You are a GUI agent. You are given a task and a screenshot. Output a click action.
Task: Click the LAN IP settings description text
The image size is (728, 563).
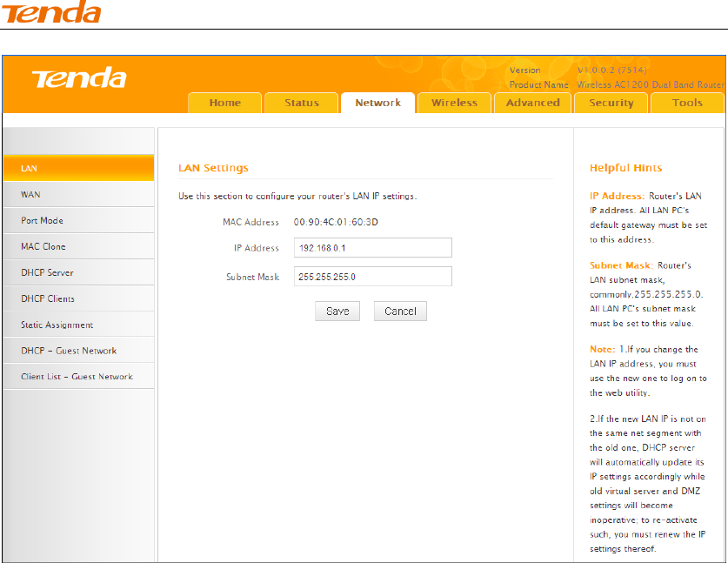(297, 196)
